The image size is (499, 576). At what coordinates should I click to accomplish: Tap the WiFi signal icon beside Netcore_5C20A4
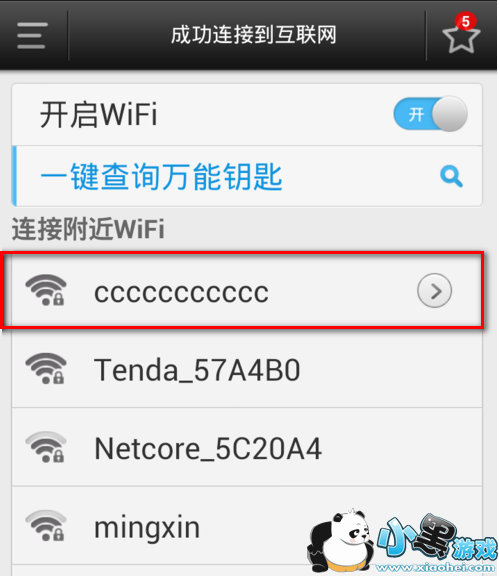pyautogui.click(x=46, y=447)
